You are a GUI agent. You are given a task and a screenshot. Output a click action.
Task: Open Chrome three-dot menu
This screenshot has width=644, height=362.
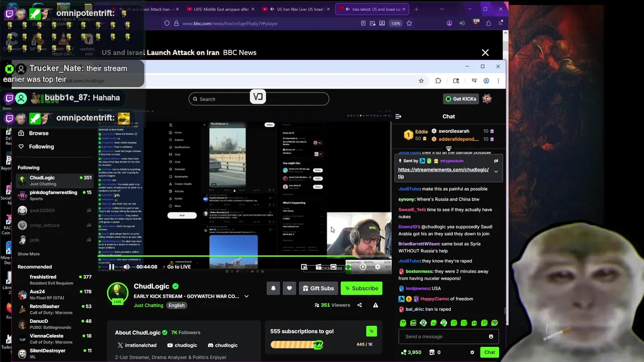point(498,81)
